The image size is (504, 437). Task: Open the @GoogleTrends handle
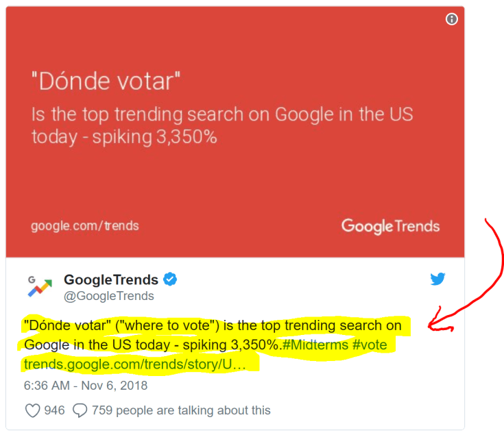[x=109, y=296]
